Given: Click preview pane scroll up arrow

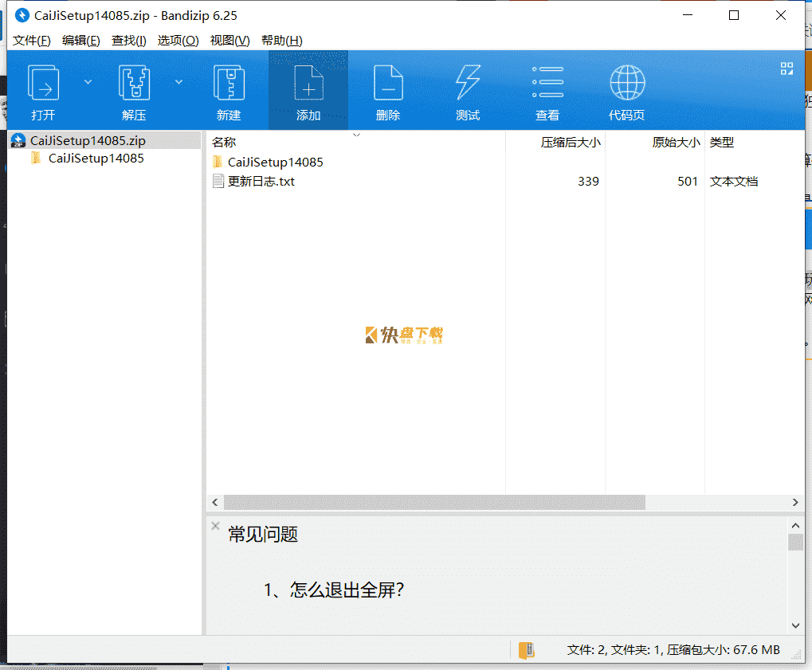Looking at the screenshot, I should click(796, 526).
